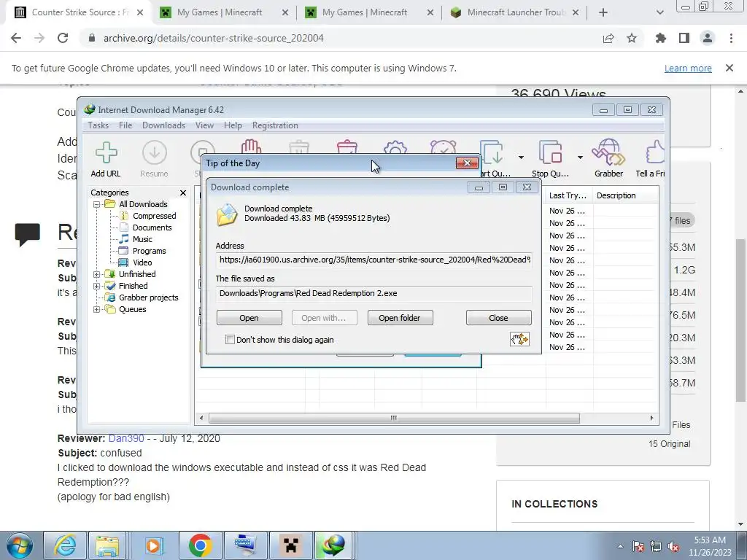Image resolution: width=747 pixels, height=560 pixels.
Task: Collapse the All Downloads tree node
Action: tap(96, 204)
